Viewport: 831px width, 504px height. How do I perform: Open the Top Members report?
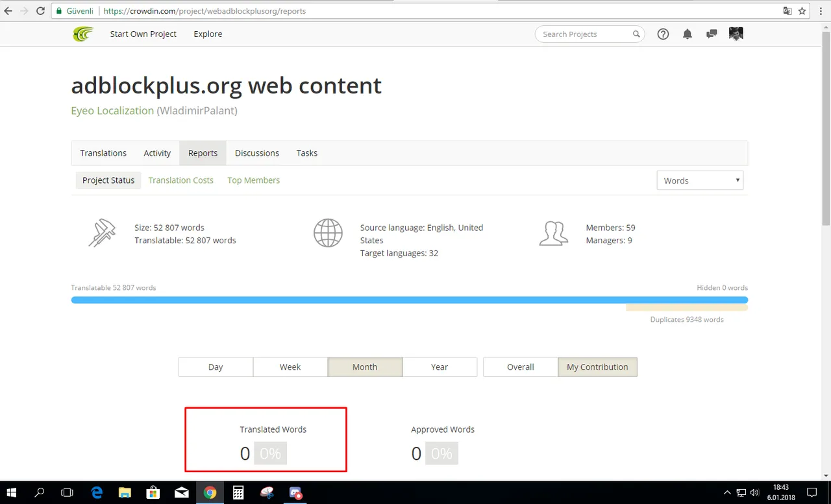(x=253, y=180)
